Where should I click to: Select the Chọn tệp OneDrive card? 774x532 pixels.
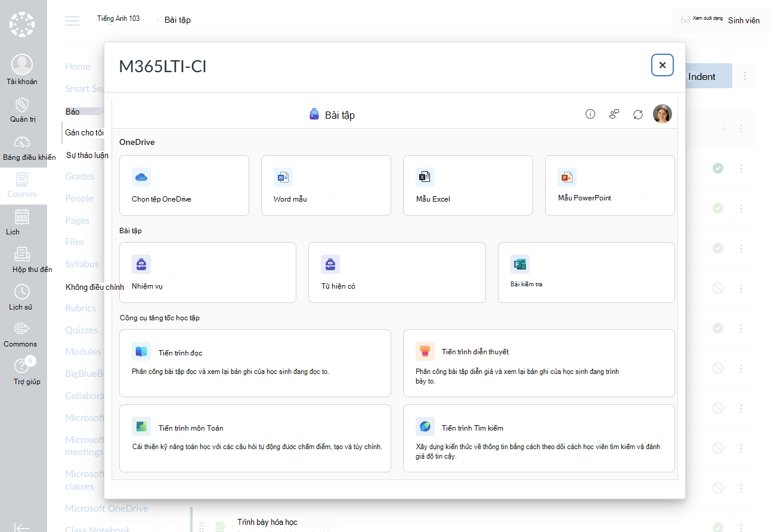coord(184,185)
